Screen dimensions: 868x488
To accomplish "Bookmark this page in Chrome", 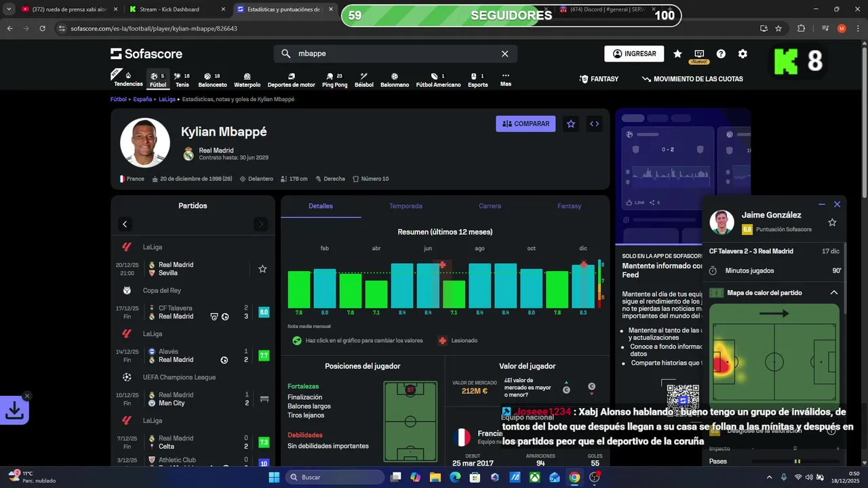I will (778, 28).
